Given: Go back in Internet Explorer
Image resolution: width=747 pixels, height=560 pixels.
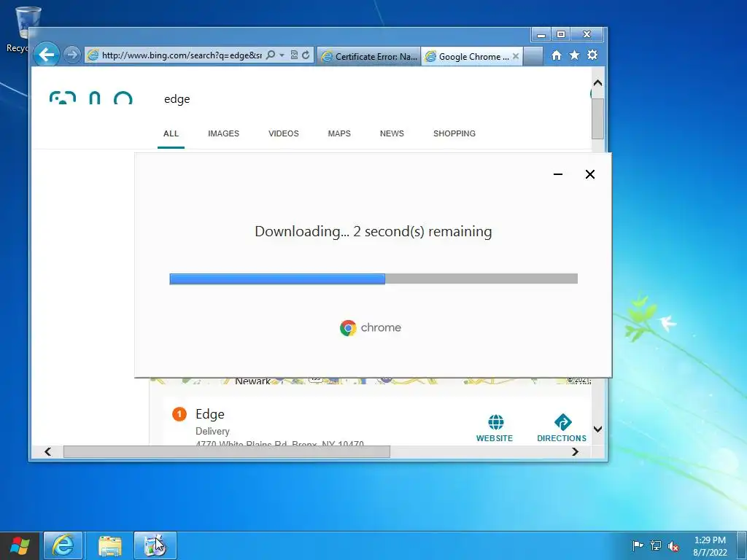Looking at the screenshot, I should point(46,55).
